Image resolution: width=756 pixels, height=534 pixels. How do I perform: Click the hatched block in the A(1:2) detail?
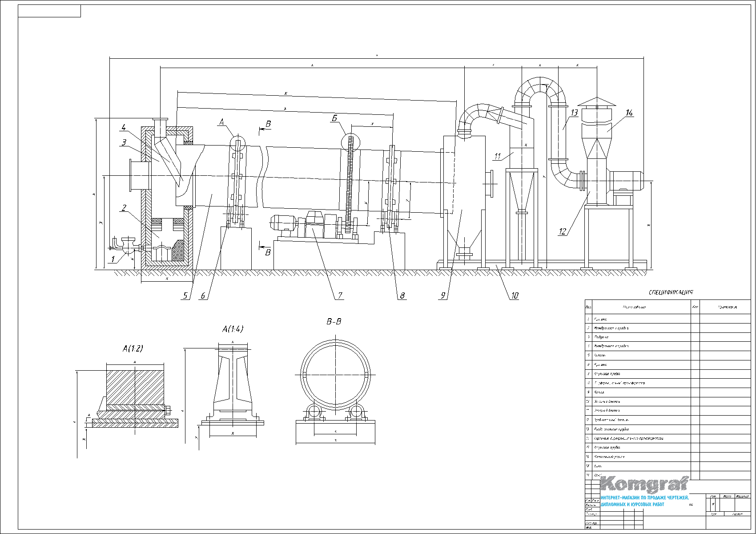pyautogui.click(x=135, y=385)
